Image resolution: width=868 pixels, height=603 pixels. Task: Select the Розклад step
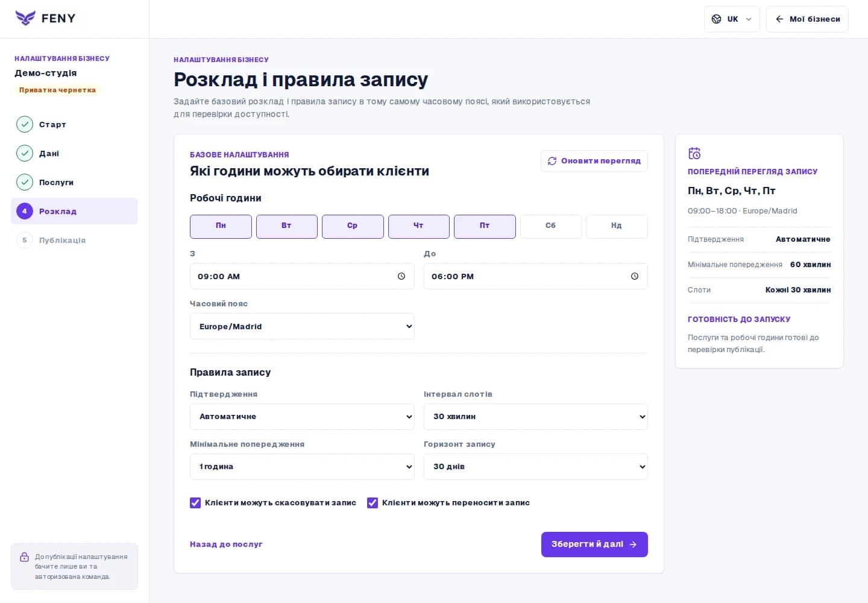pyautogui.click(x=75, y=211)
